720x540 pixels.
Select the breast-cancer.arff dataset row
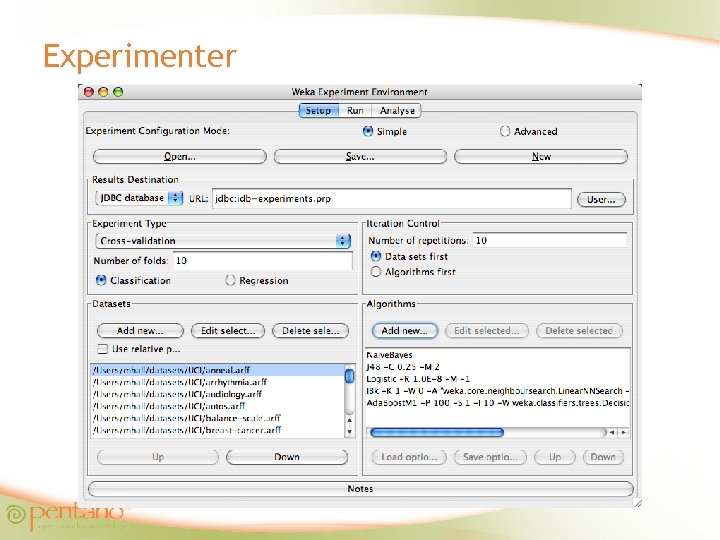pyautogui.click(x=218, y=430)
